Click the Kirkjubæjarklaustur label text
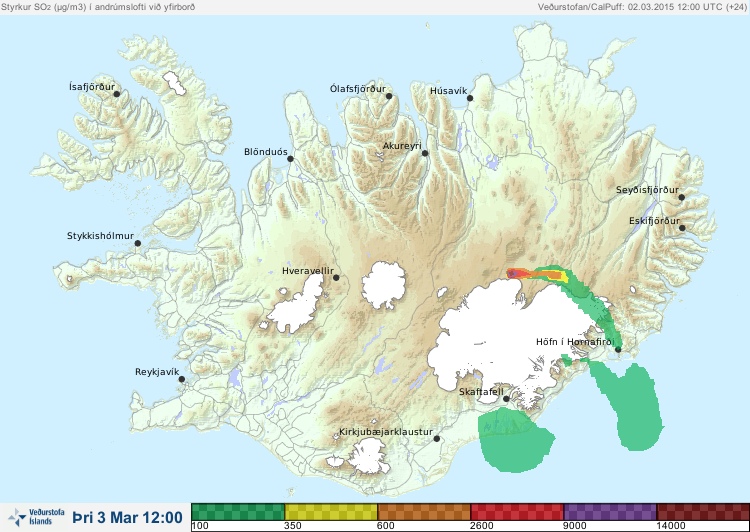This screenshot has width=750, height=532. coord(386,432)
